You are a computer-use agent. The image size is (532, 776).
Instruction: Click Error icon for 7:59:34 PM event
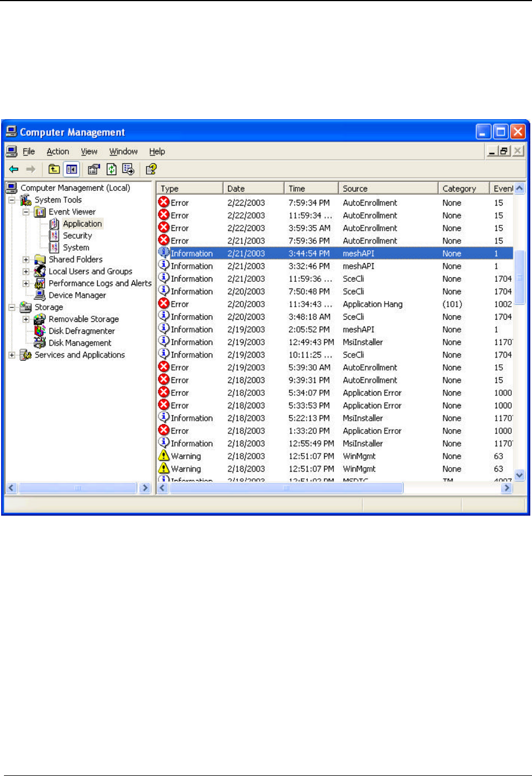[164, 202]
